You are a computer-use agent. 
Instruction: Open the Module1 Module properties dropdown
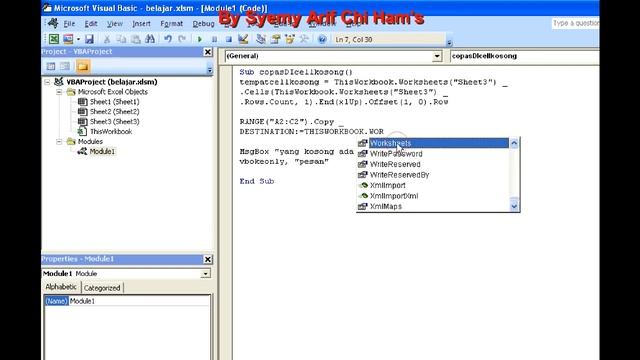(x=206, y=273)
